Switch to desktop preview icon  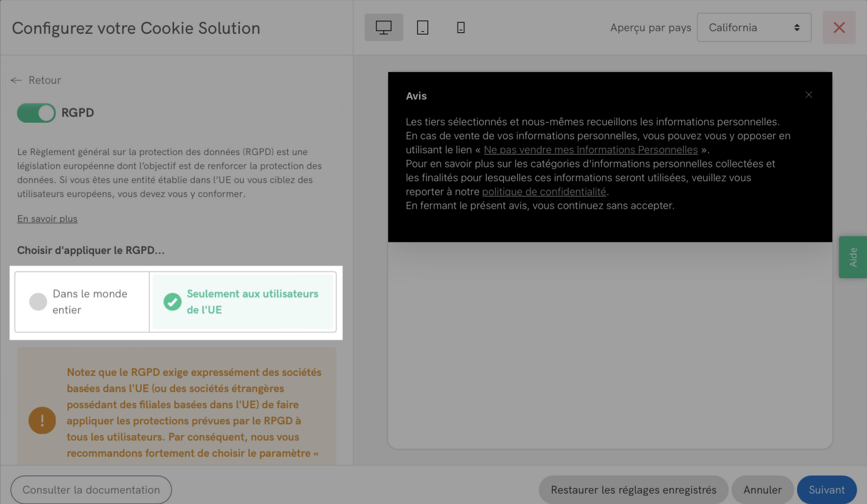[x=383, y=27]
